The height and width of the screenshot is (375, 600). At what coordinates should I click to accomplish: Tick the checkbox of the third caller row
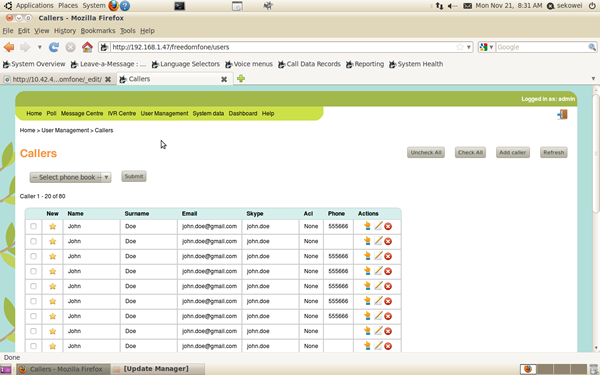34,256
